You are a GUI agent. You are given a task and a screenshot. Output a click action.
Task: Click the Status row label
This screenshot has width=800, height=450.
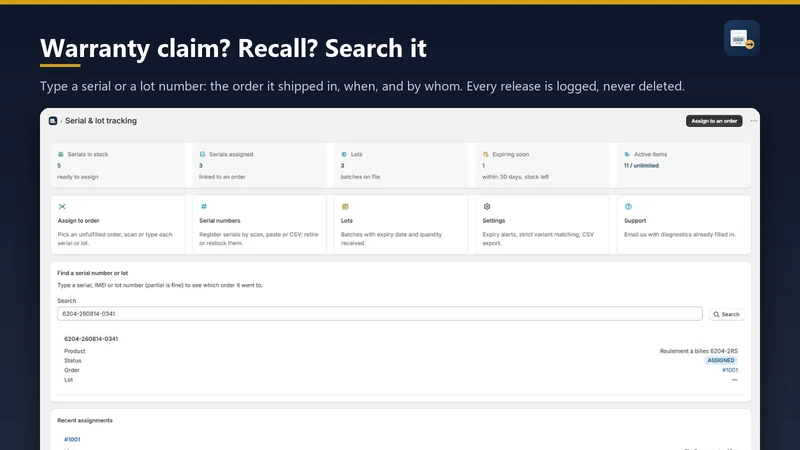72,361
